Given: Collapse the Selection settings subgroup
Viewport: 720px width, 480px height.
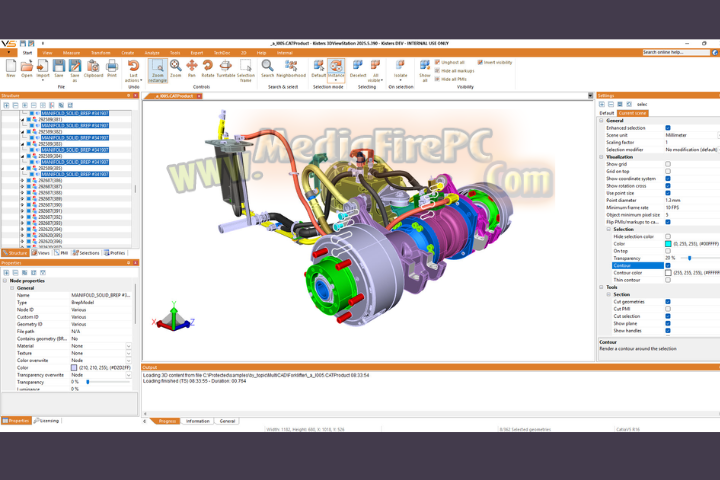Looking at the screenshot, I should (608, 229).
